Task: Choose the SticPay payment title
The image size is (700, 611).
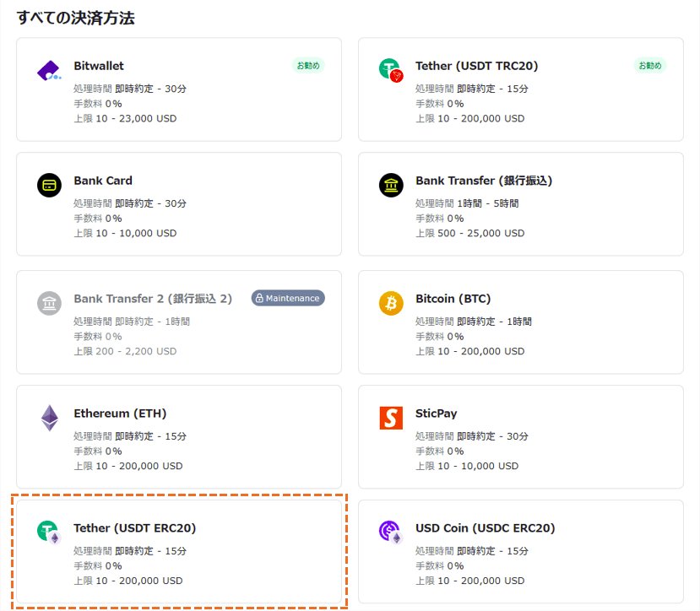Action: click(x=437, y=414)
